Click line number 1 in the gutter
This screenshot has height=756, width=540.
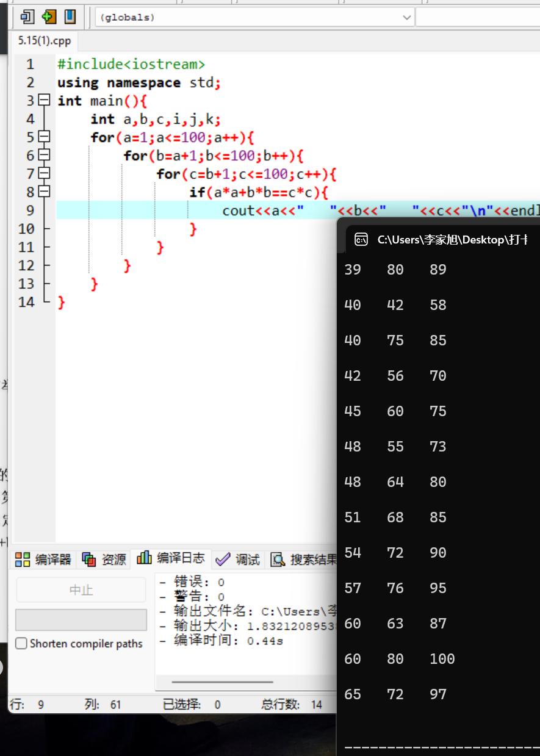pyautogui.click(x=31, y=64)
